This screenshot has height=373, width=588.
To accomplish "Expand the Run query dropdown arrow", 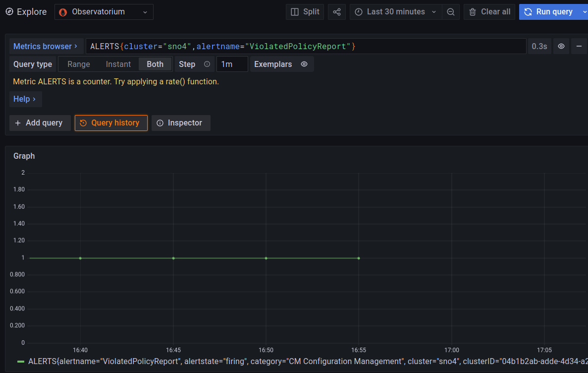I will pos(585,12).
